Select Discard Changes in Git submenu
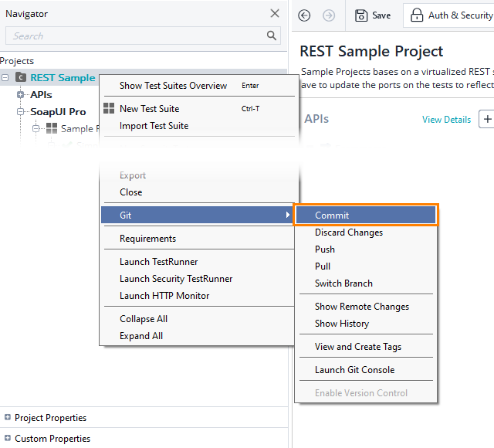The height and width of the screenshot is (448, 494). click(366, 232)
